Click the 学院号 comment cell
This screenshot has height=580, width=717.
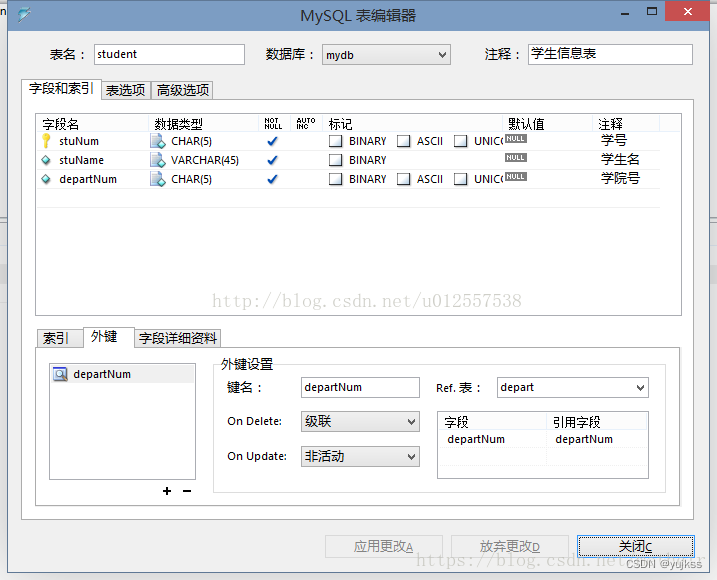pyautogui.click(x=620, y=178)
